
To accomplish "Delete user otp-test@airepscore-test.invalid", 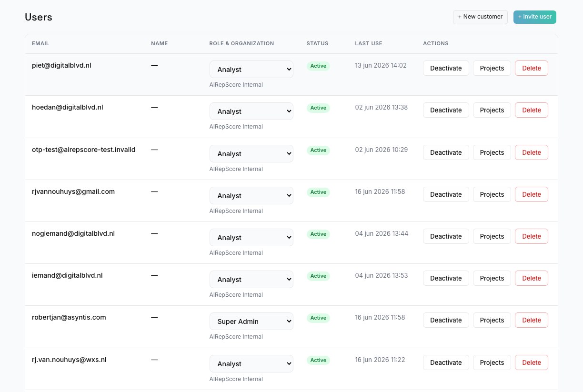I will point(532,152).
